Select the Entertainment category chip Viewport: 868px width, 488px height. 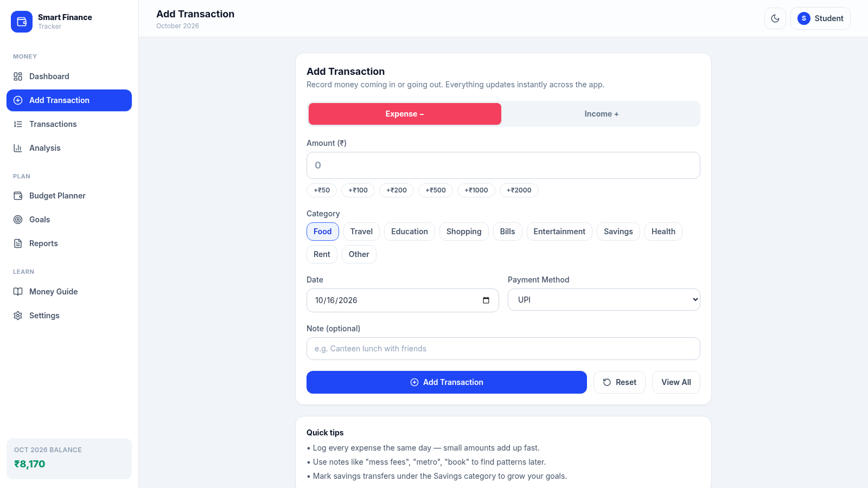(x=559, y=232)
